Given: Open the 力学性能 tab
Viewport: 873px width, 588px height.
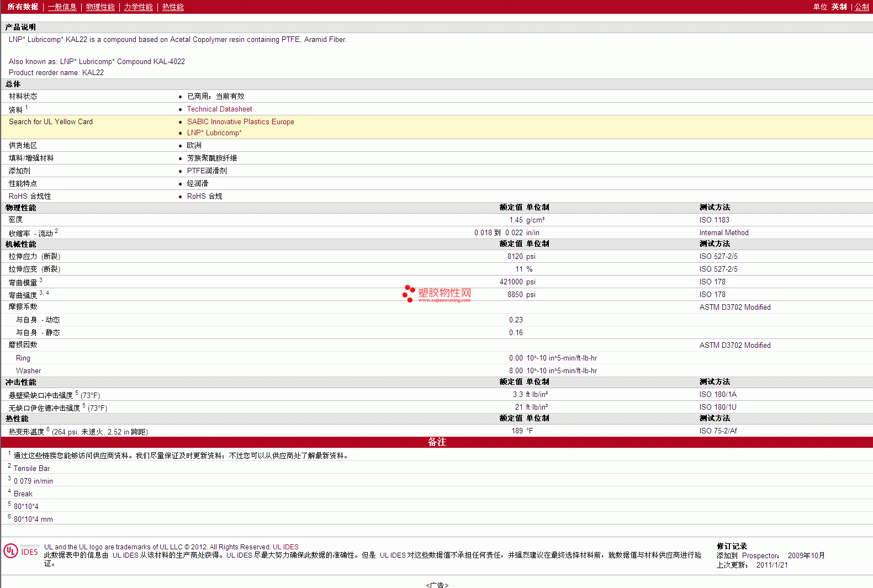Looking at the screenshot, I should [138, 7].
